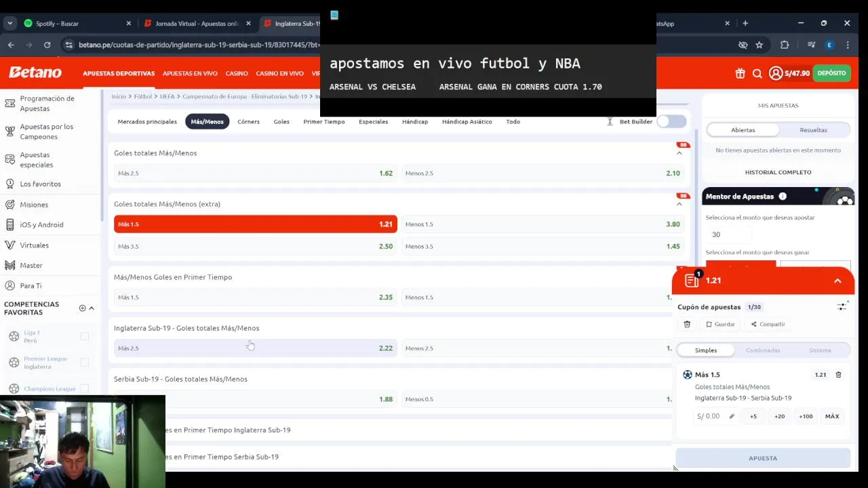The image size is (868, 488).
Task: Click Mentor de Apuestas info icon
Action: [x=783, y=197]
